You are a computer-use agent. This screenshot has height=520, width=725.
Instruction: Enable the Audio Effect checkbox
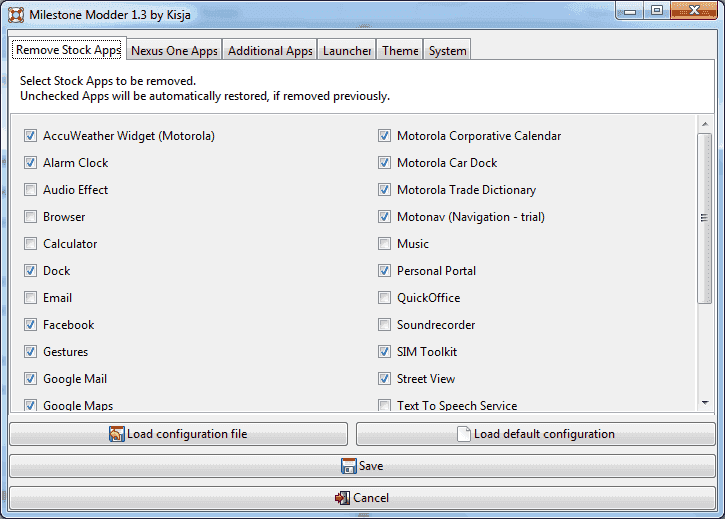pyautogui.click(x=31, y=190)
